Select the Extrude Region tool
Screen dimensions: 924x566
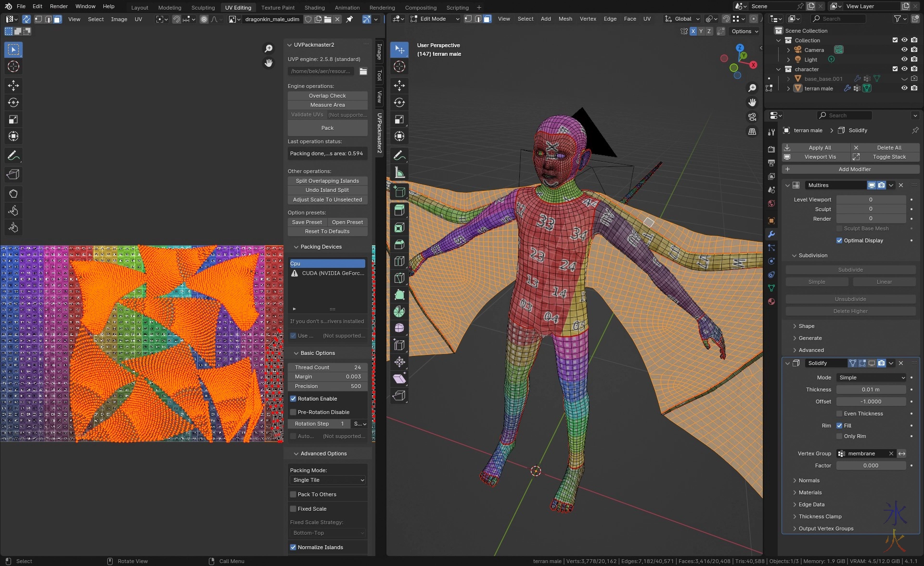(x=399, y=210)
